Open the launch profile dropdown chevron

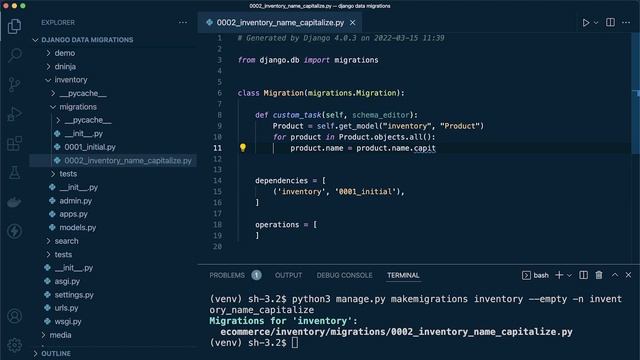[569, 276]
